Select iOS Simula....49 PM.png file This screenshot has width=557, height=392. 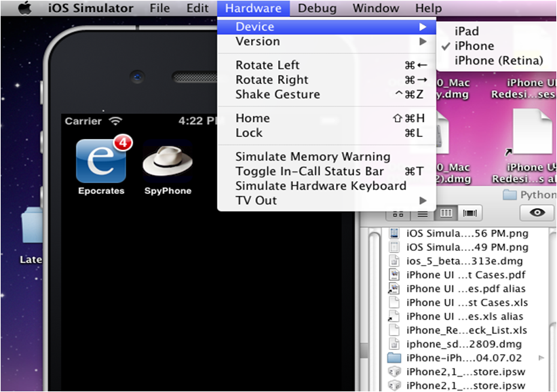point(467,247)
